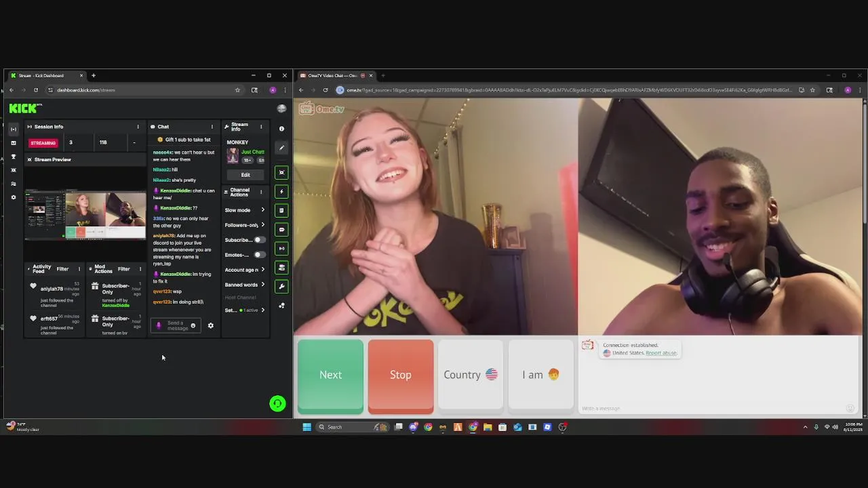The image size is (868, 488).
Task: Open Chat panel three-dot menu
Action: (212, 127)
